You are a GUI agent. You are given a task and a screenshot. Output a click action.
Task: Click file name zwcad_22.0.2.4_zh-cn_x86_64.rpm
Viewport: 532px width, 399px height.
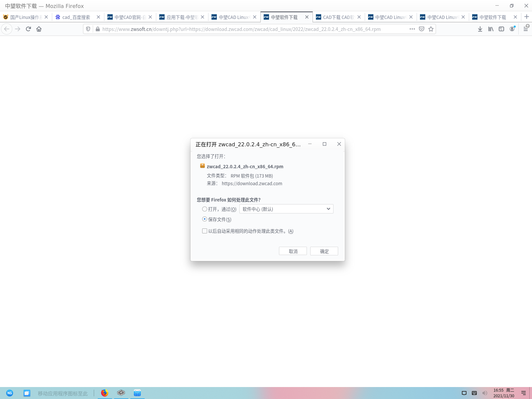(x=245, y=167)
